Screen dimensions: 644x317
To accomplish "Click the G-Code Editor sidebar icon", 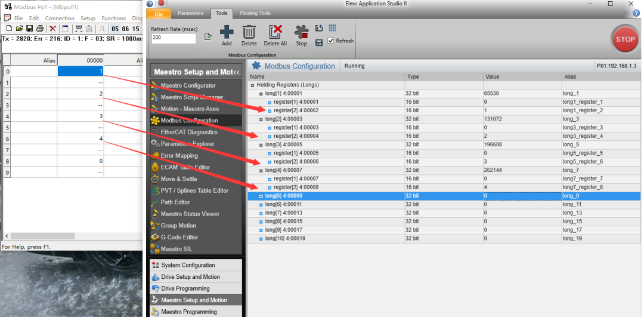I will (155, 237).
